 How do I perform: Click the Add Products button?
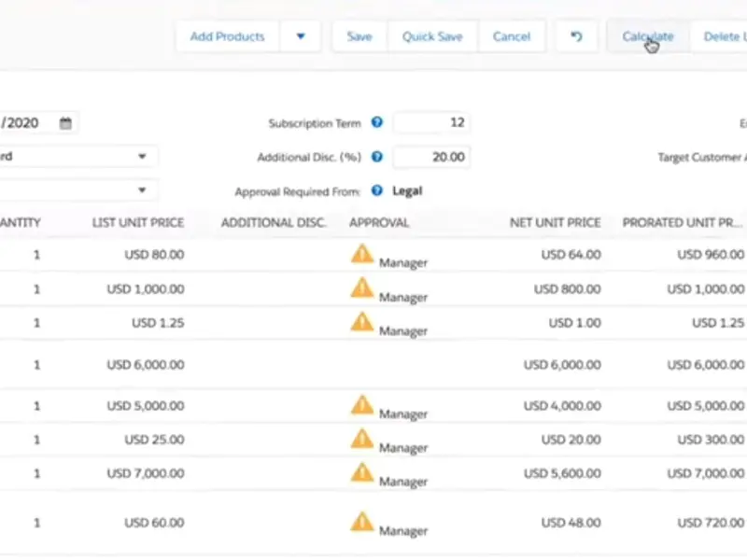[x=227, y=36]
